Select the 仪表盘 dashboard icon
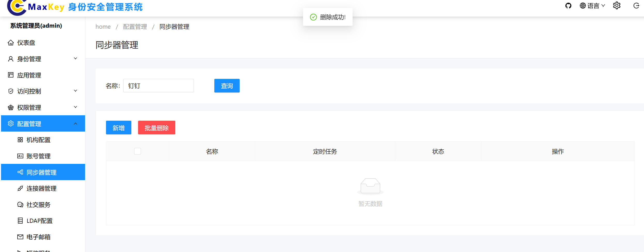This screenshot has height=252, width=644. tap(11, 42)
